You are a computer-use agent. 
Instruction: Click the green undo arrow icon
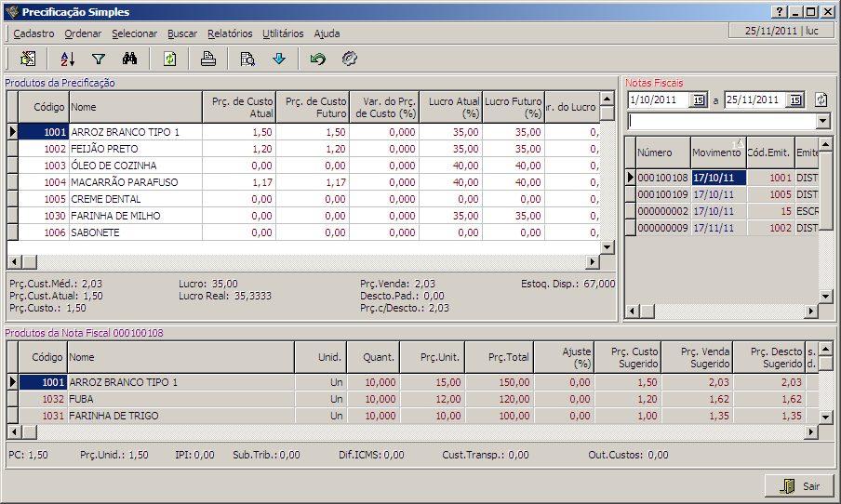(318, 59)
